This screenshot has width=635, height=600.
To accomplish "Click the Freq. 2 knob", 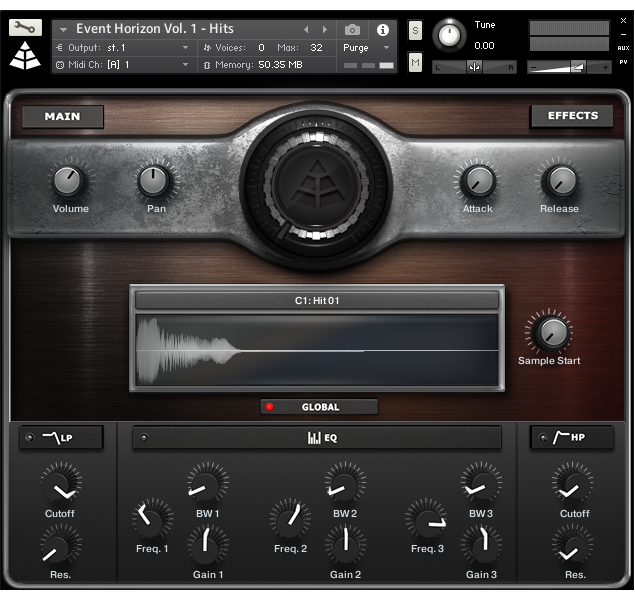I will pos(290,519).
